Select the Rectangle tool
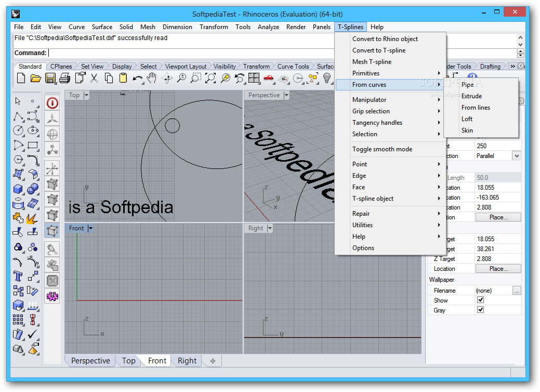The width and height of the screenshot is (540, 392). pos(33,146)
